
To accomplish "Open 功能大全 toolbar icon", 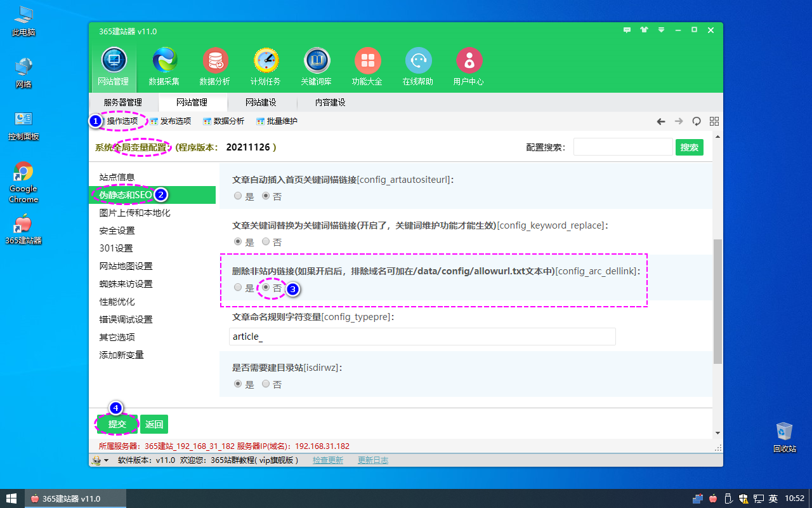I will click(367, 67).
